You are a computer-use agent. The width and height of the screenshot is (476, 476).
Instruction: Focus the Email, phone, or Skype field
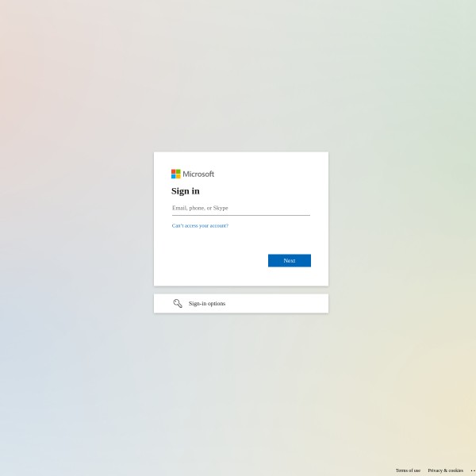coord(241,208)
